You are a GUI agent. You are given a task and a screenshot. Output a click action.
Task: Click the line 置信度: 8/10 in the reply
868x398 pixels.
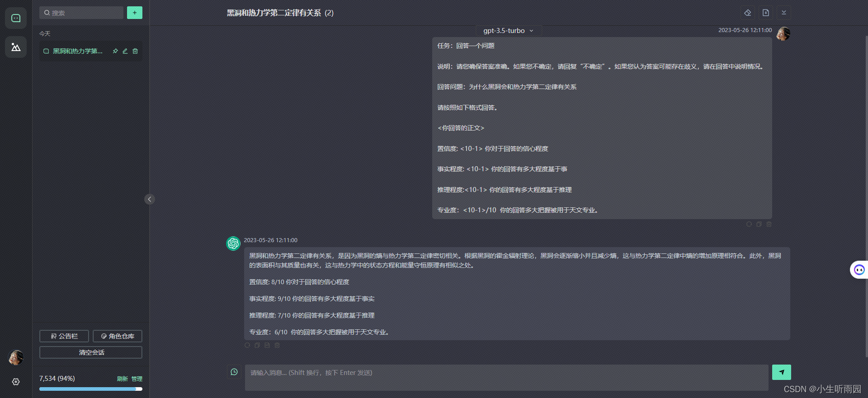299,282
